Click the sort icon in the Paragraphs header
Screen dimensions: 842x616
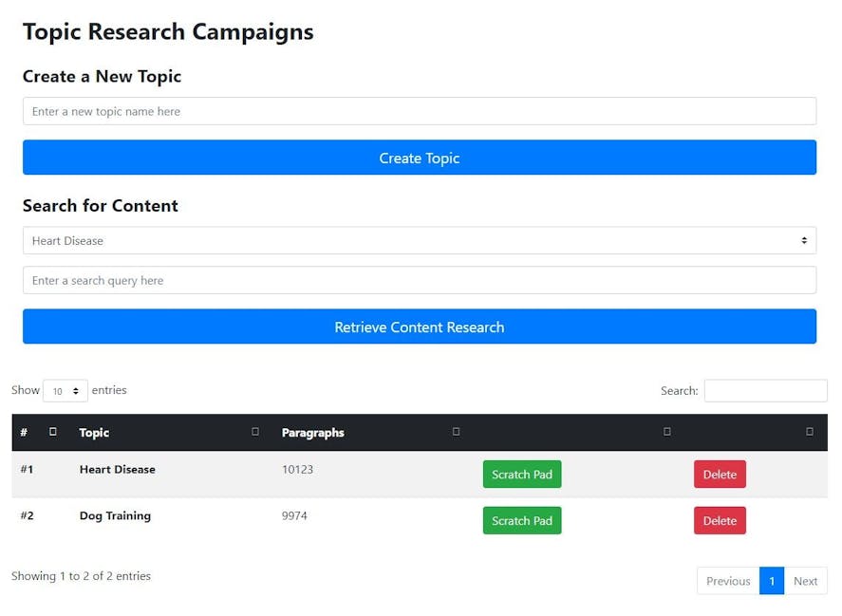(x=456, y=432)
